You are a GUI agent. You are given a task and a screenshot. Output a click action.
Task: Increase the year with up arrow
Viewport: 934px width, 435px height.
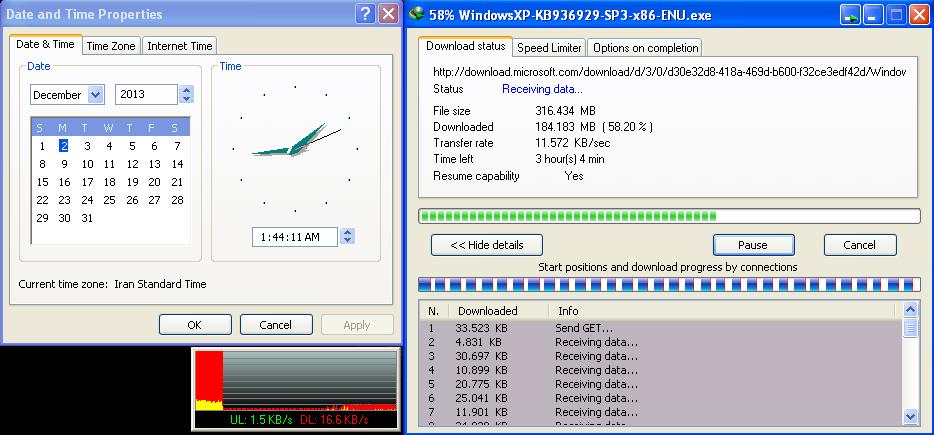[x=186, y=90]
